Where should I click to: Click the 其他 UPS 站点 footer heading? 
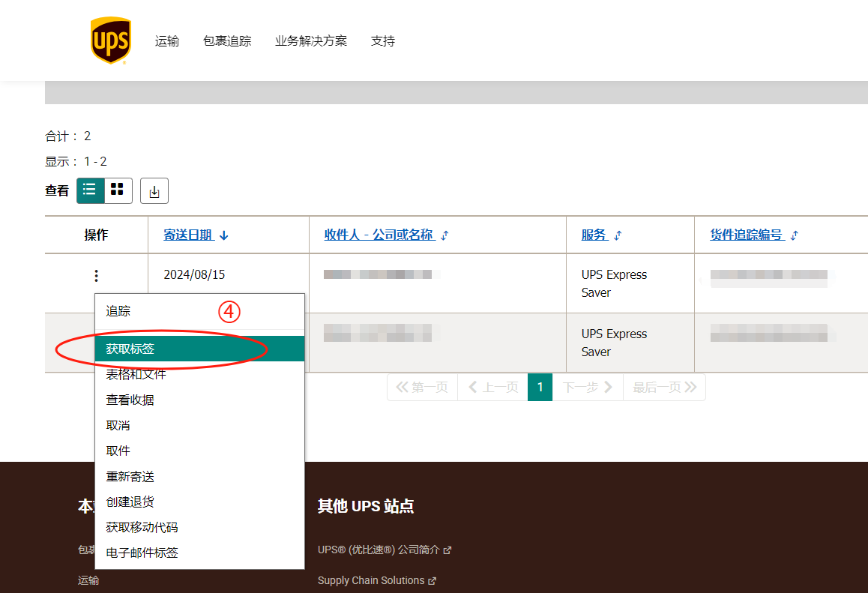tap(366, 506)
